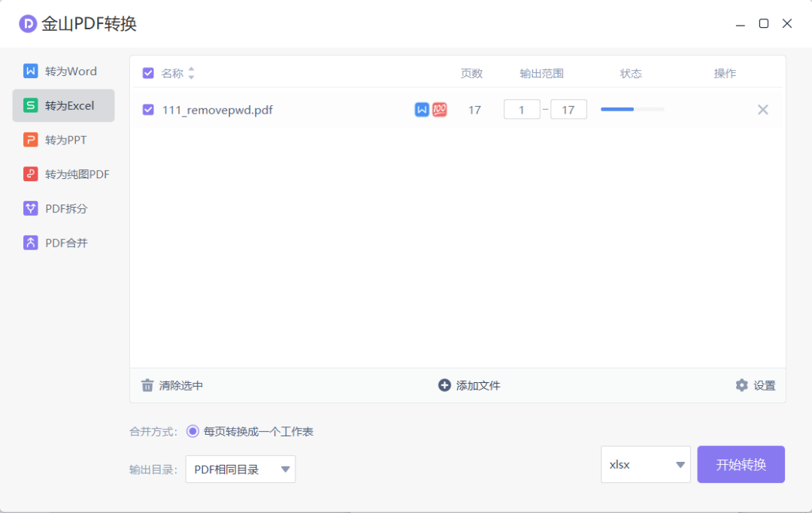Viewport: 812px width, 513px height.
Task: Select the blue Word icon in sidebar
Action: pyautogui.click(x=31, y=71)
